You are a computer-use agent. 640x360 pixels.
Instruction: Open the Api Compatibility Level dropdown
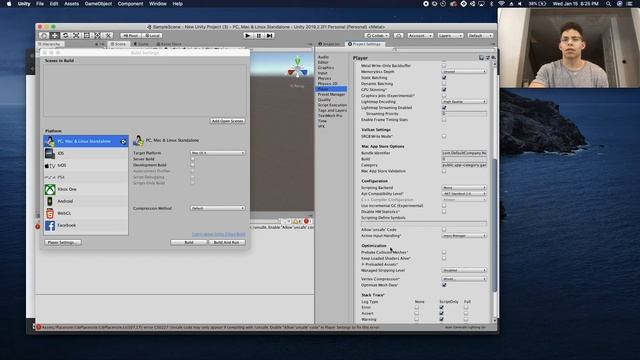click(x=464, y=194)
